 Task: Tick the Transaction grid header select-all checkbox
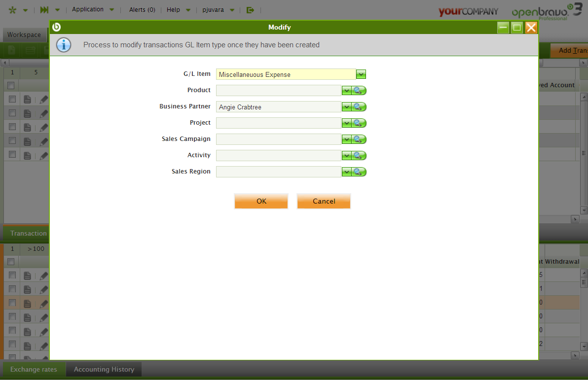[11, 262]
